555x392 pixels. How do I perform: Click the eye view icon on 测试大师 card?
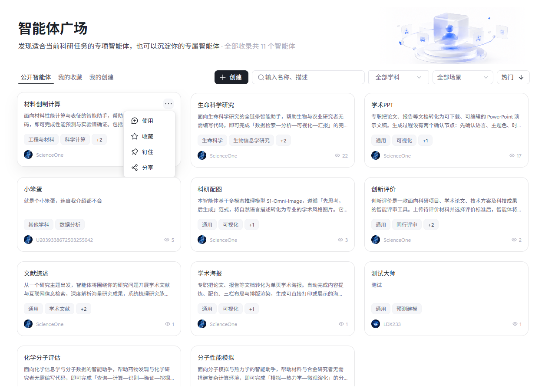click(515, 324)
